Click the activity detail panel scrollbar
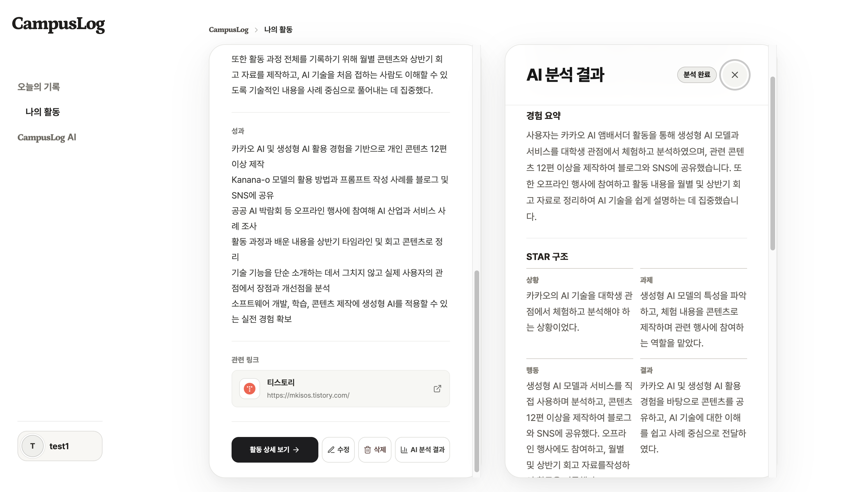This screenshot has width=868, height=492. click(477, 371)
